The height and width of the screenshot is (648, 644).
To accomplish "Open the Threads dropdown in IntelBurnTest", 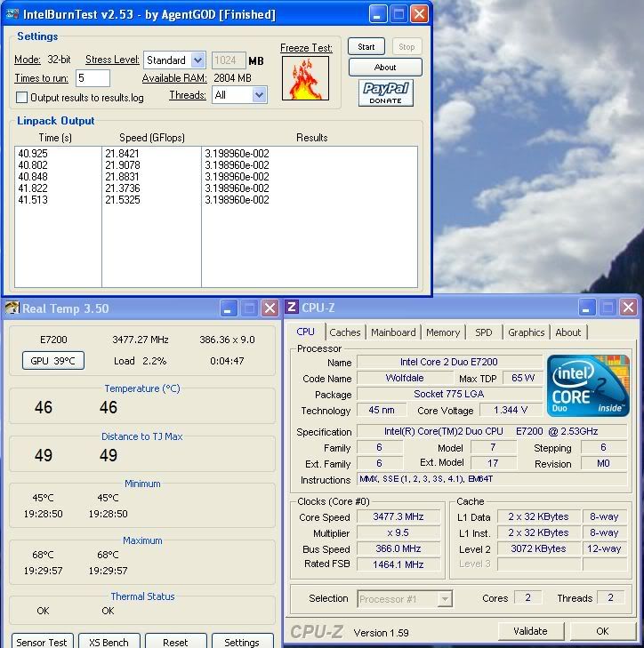I will [x=260, y=95].
